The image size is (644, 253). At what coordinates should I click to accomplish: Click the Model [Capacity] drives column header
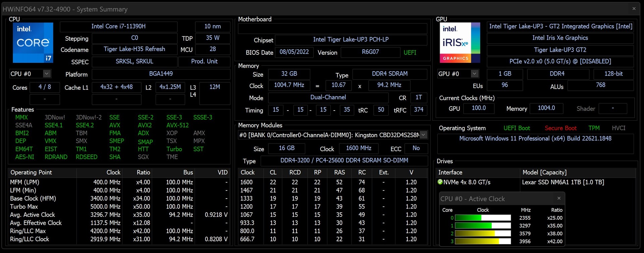pos(578,172)
